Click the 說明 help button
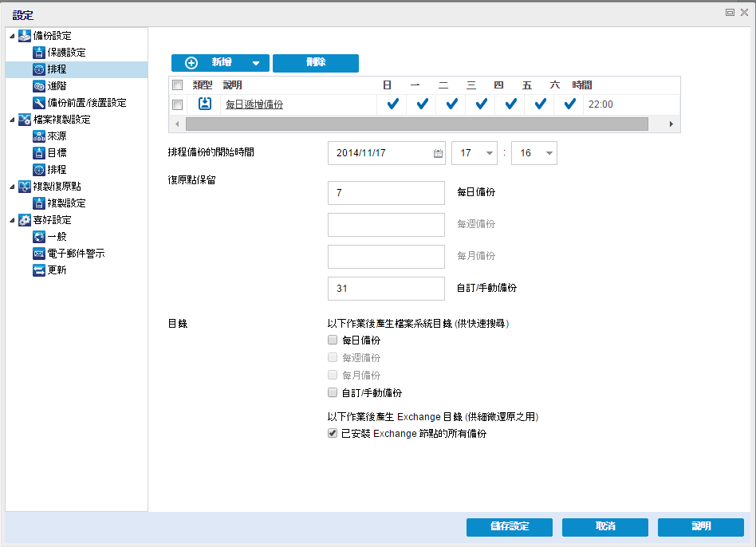This screenshot has width=756, height=547. [x=700, y=527]
